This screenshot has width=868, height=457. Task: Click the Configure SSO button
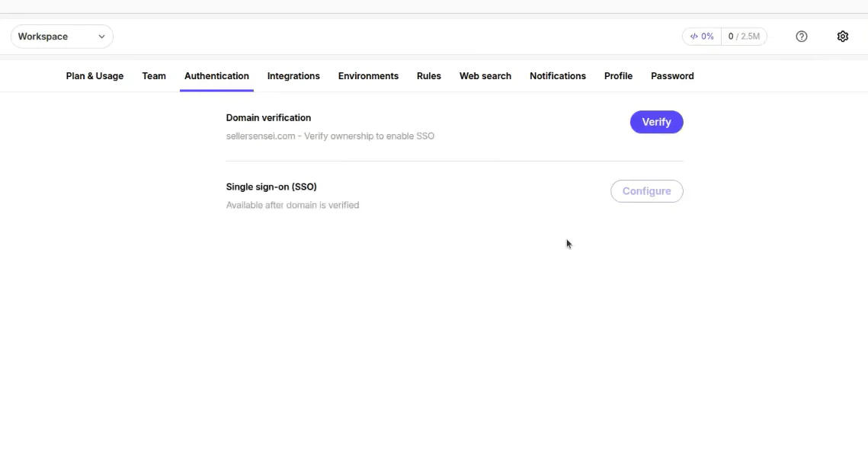(646, 191)
